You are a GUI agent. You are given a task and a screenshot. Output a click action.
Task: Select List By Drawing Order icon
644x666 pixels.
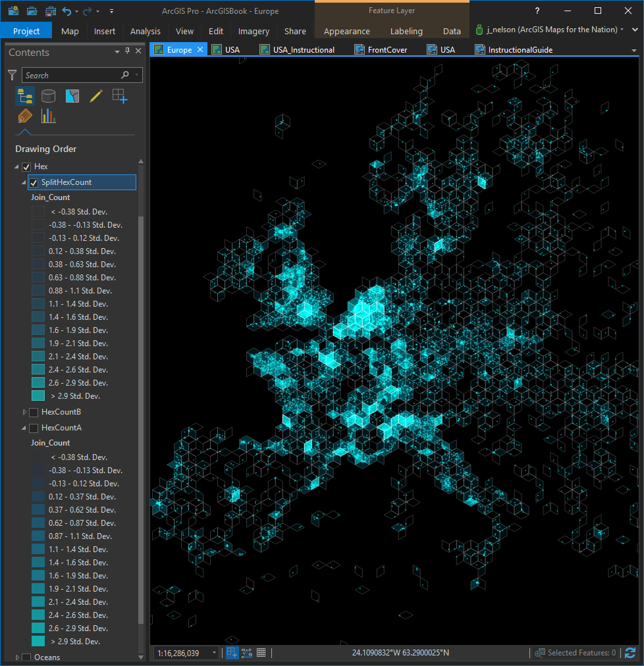(25, 96)
